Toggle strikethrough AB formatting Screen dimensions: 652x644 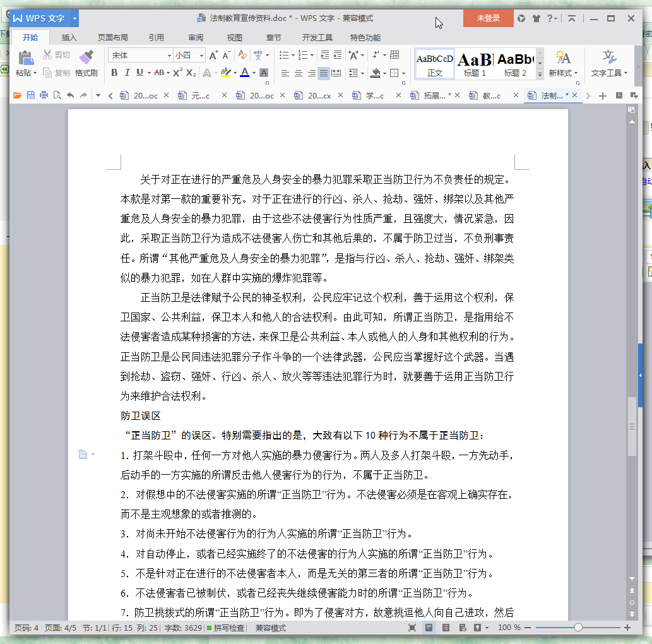tap(159, 73)
